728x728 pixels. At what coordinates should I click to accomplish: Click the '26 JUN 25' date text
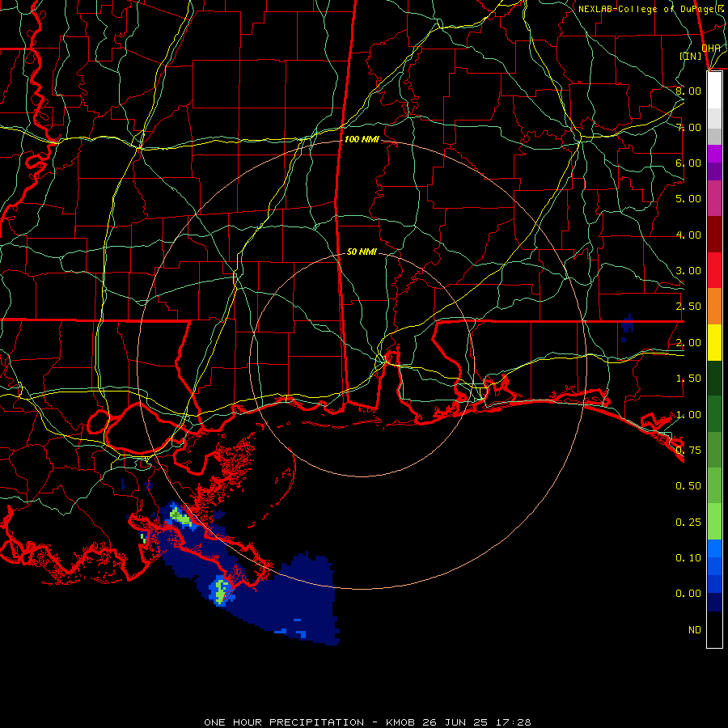point(455,722)
